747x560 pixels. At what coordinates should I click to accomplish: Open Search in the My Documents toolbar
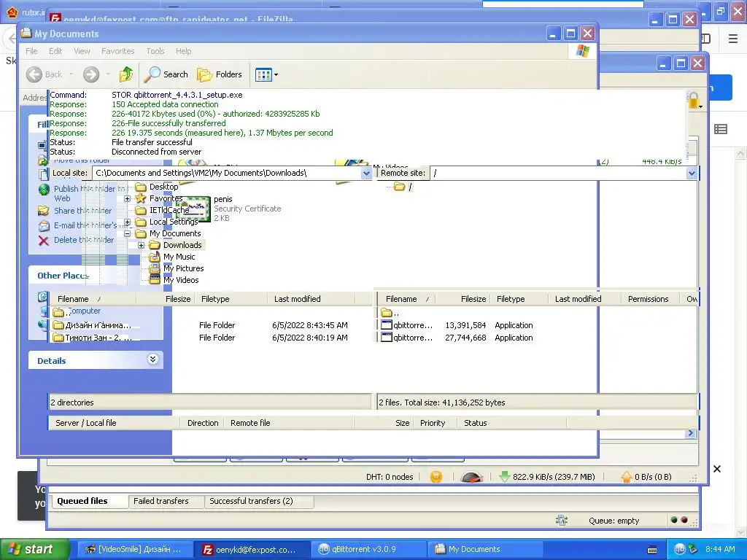(x=166, y=74)
